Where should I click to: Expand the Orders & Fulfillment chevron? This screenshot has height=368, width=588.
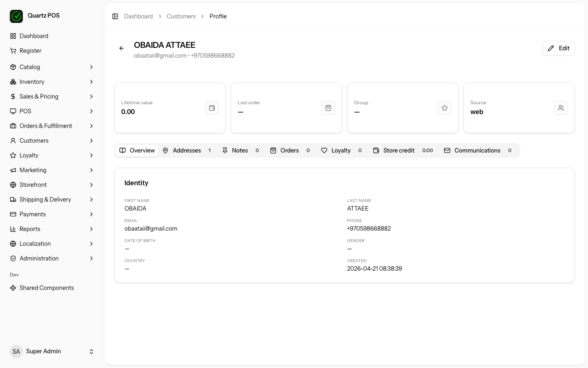pos(91,126)
